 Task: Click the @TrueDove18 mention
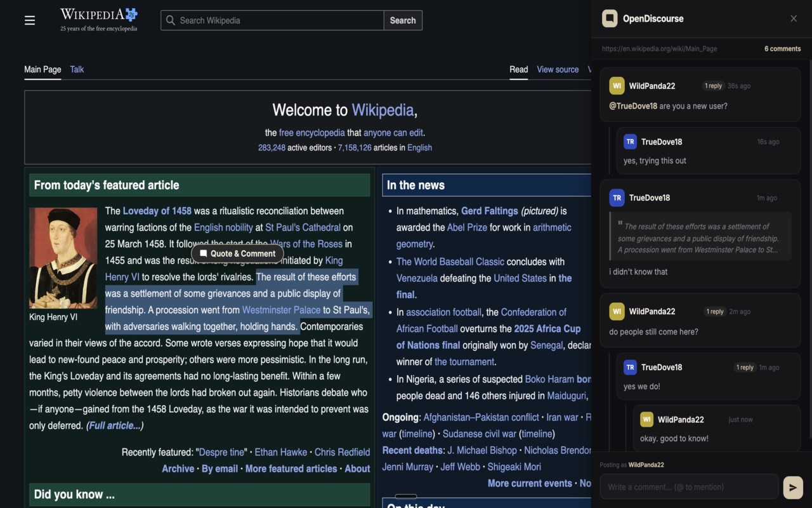pyautogui.click(x=633, y=106)
